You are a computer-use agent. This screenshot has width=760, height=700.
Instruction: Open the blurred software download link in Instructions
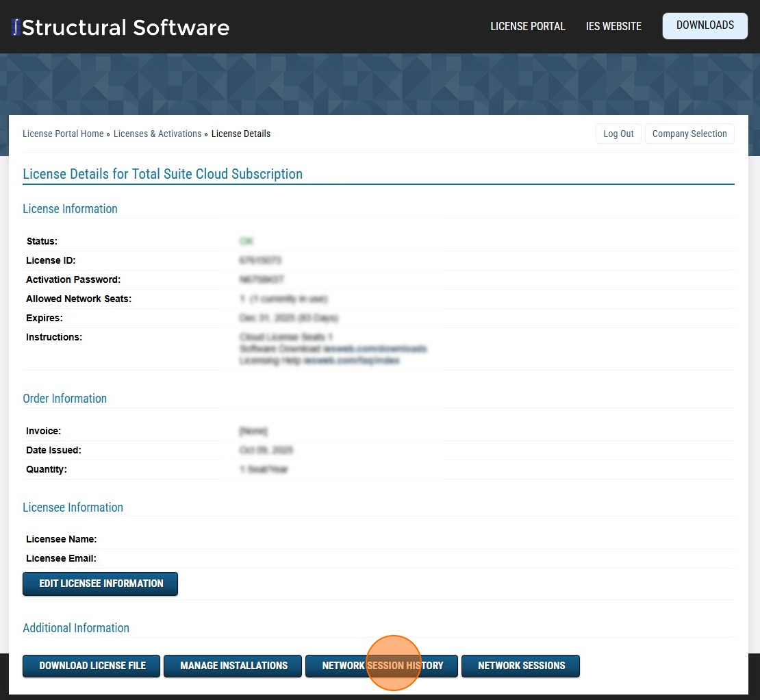pos(375,349)
